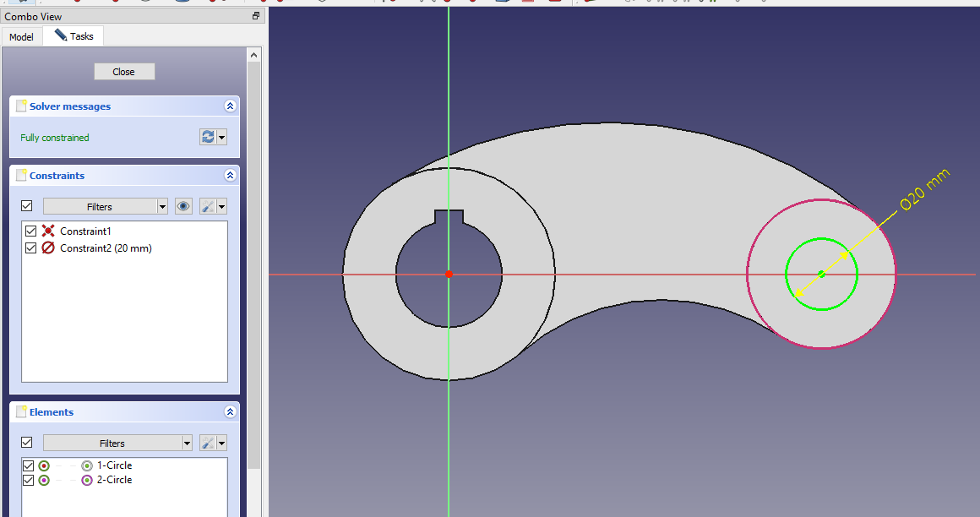Click the solver refresh icon
Image resolution: width=980 pixels, height=517 pixels.
tap(208, 137)
